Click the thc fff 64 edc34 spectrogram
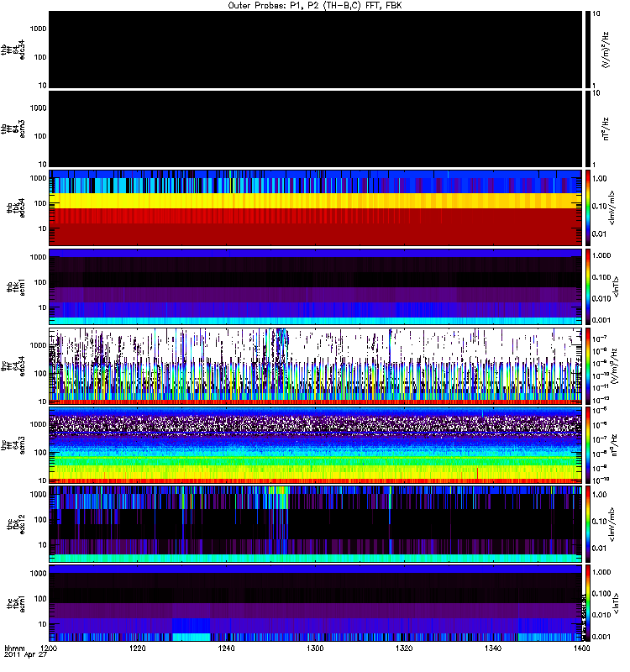The image size is (630, 672). pyautogui.click(x=316, y=366)
